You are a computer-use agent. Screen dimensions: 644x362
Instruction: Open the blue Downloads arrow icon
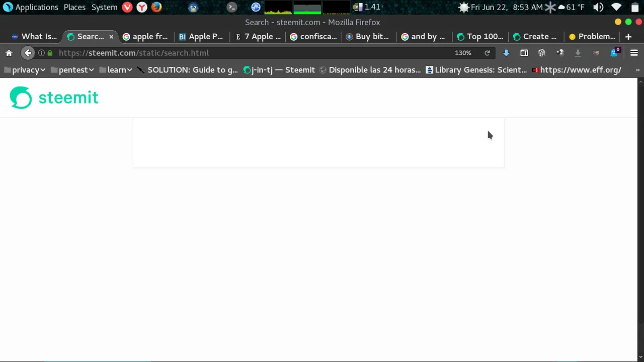tap(506, 53)
